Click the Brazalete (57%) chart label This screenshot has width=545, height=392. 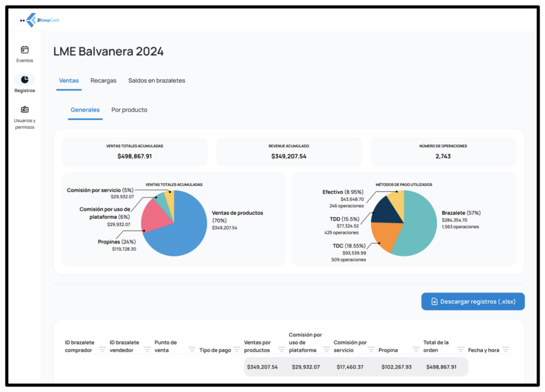point(461,213)
